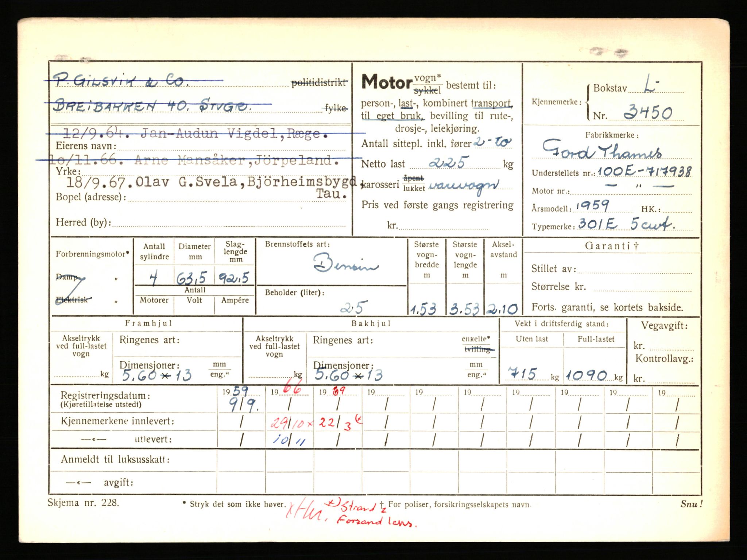This screenshot has width=747, height=560.
Task: Select the vehicle width 1.53
Action: (423, 309)
